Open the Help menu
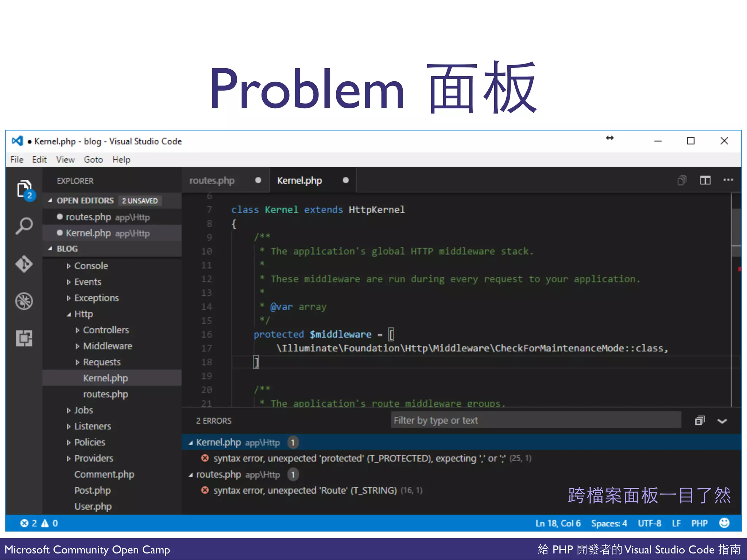 [121, 159]
